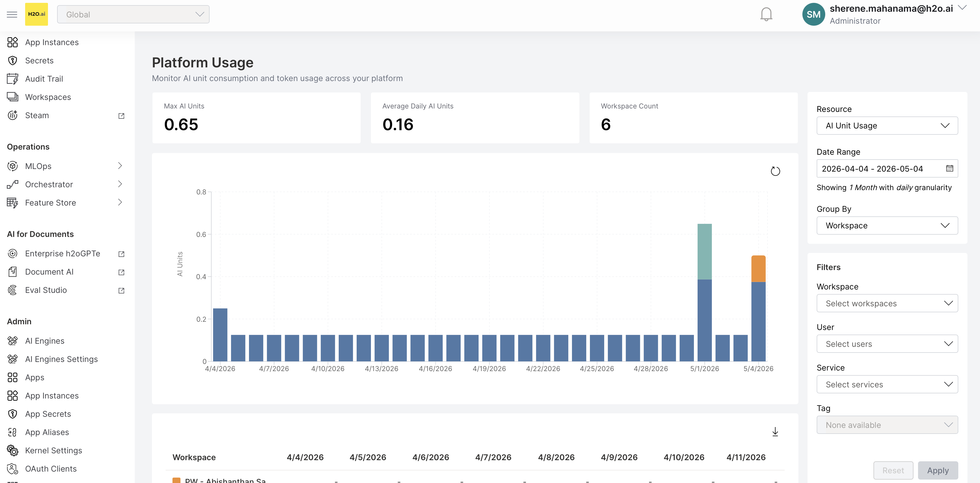Refresh the usage chart

[x=775, y=171]
